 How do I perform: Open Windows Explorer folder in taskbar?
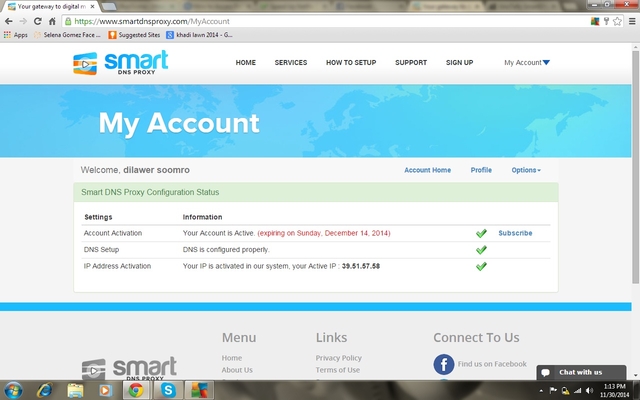(x=75, y=391)
